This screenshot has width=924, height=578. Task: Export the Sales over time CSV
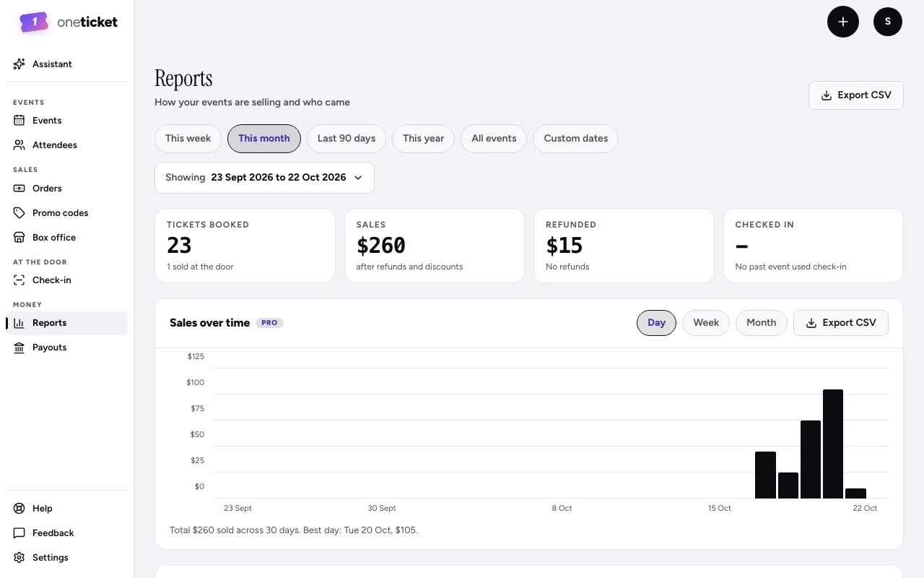click(x=841, y=323)
